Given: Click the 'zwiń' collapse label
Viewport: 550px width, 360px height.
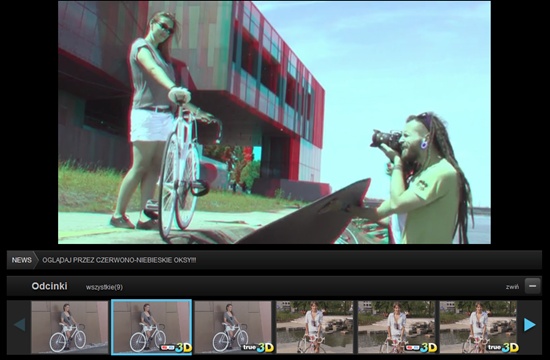Looking at the screenshot, I should 512,287.
